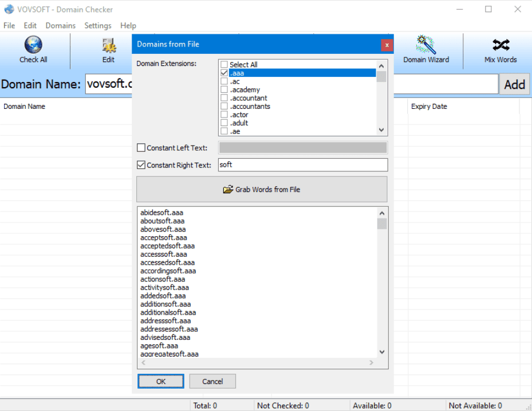The height and width of the screenshot is (411, 532).
Task: Select addressessoft.aaa in the list
Action: (169, 329)
